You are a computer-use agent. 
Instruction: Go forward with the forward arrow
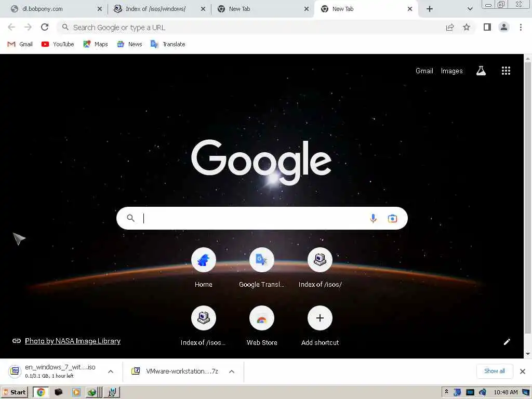[28, 27]
